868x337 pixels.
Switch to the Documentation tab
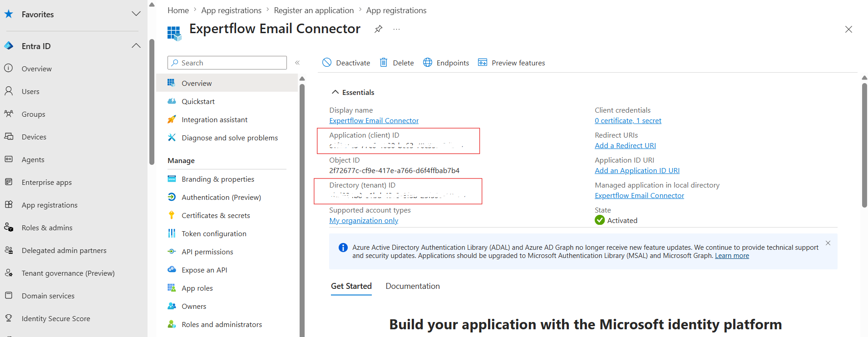(x=413, y=286)
